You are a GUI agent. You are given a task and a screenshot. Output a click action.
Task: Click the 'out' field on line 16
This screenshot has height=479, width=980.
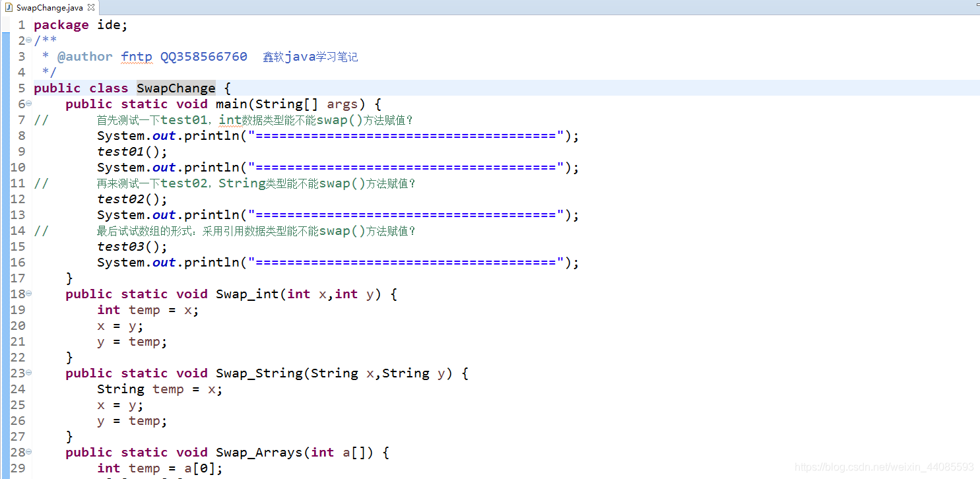click(x=164, y=263)
